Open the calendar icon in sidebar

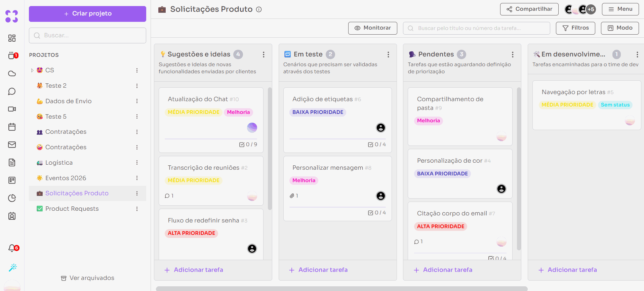[x=12, y=127]
